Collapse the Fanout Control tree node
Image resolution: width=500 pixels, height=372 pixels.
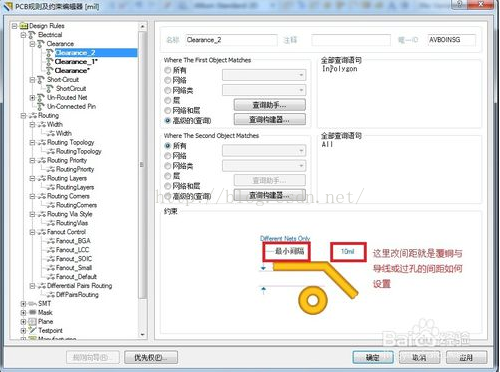[32, 232]
